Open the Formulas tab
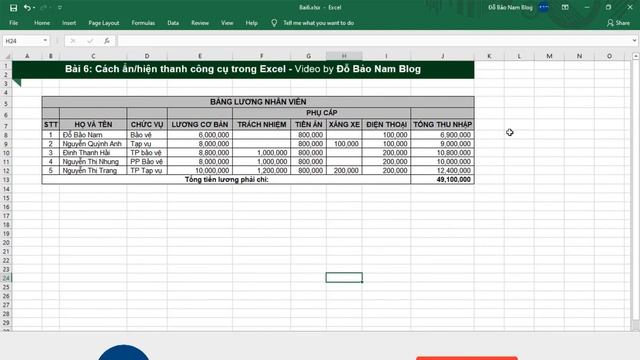This screenshot has height=360, width=640. [143, 23]
